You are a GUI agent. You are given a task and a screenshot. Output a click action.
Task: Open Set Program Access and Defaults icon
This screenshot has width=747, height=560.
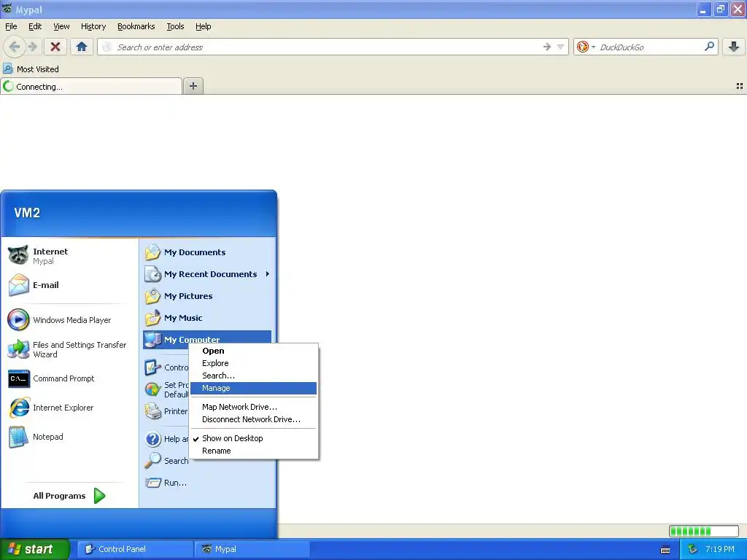click(x=153, y=389)
